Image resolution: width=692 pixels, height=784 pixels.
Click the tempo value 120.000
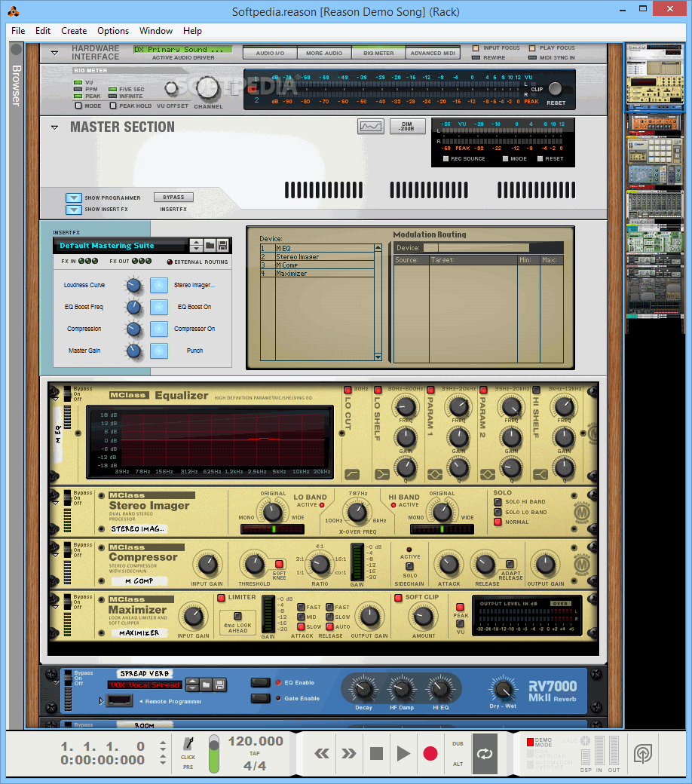tap(256, 741)
